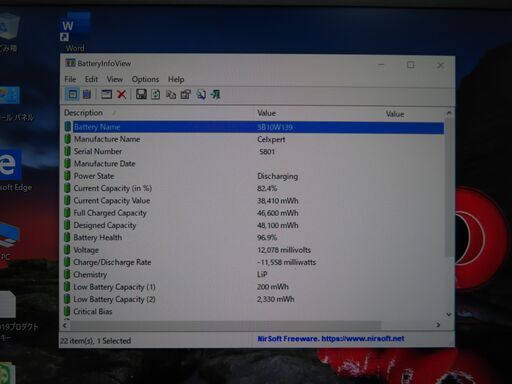This screenshot has width=512, height=384.
Task: Click the horizontal scrollbar right arrow
Action: (438, 325)
